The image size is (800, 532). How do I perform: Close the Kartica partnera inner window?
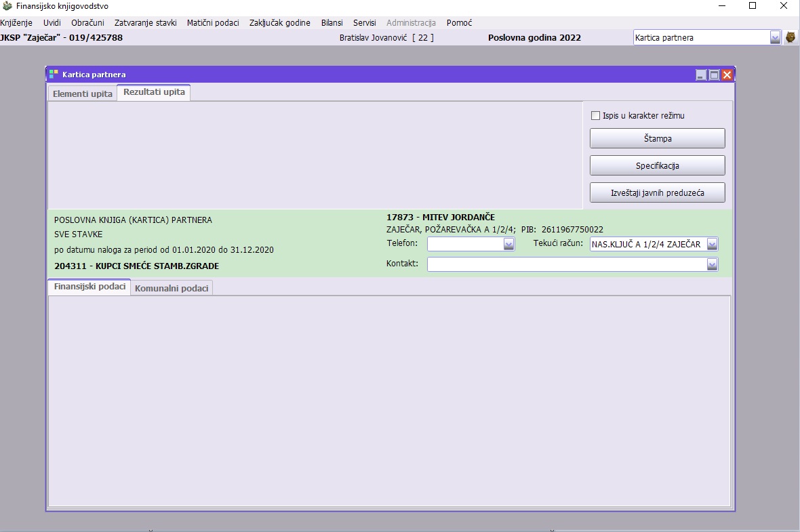tap(727, 75)
